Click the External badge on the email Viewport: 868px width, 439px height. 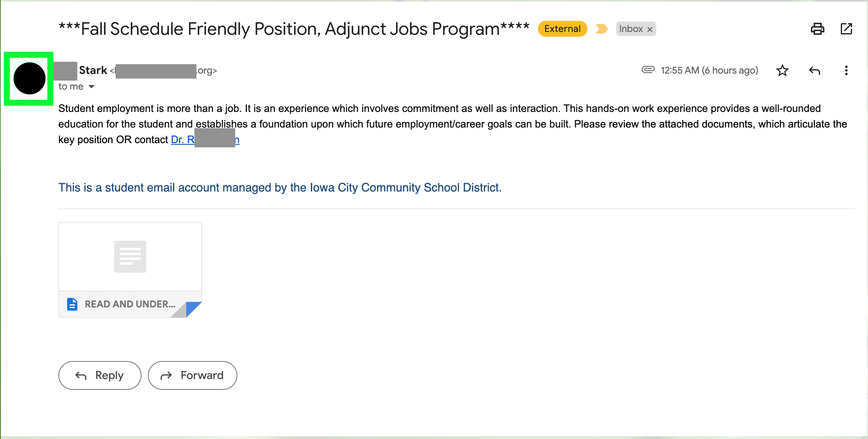pyautogui.click(x=562, y=28)
